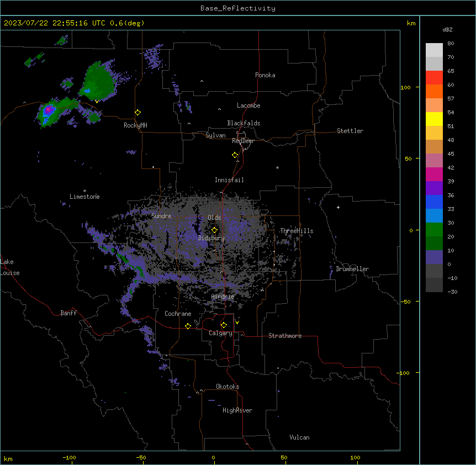Click the Base_Reflectivity title text
This screenshot has width=476, height=465.
[x=238, y=8]
